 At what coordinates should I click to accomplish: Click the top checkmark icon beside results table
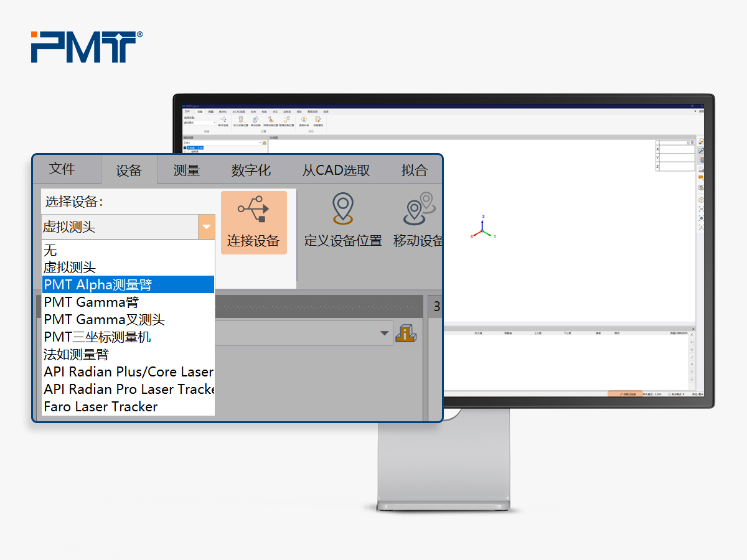[692, 335]
